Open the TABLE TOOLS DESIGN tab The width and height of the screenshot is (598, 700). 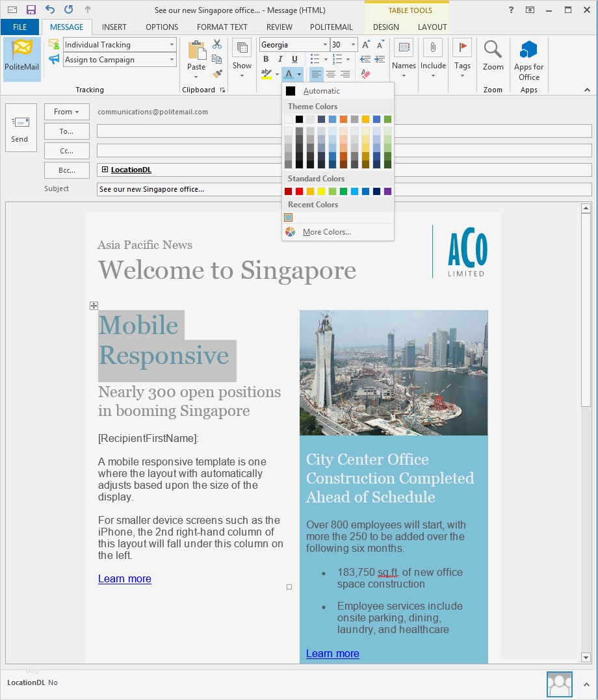(x=385, y=27)
